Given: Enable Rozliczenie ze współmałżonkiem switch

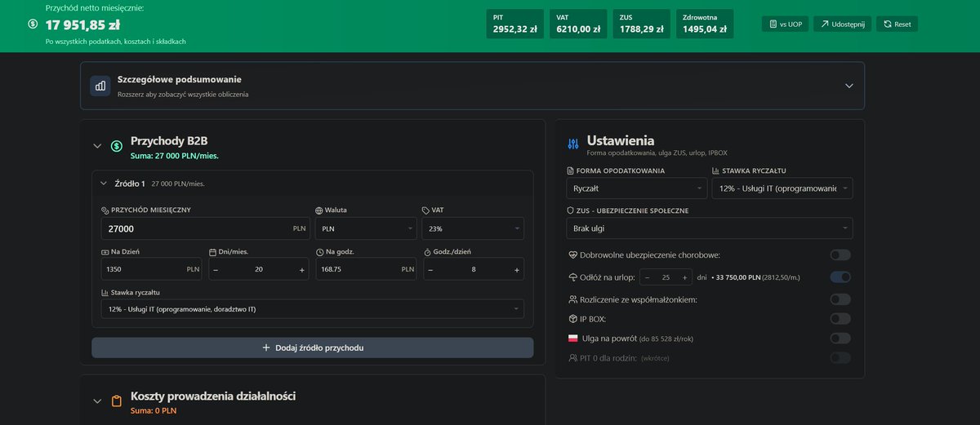Looking at the screenshot, I should pyautogui.click(x=840, y=299).
